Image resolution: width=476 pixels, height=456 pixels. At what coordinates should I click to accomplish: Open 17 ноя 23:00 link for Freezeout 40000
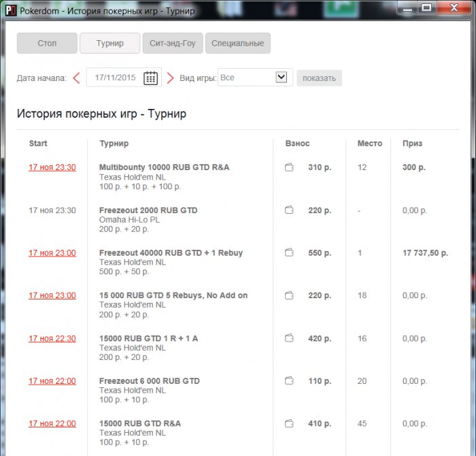[x=52, y=253]
